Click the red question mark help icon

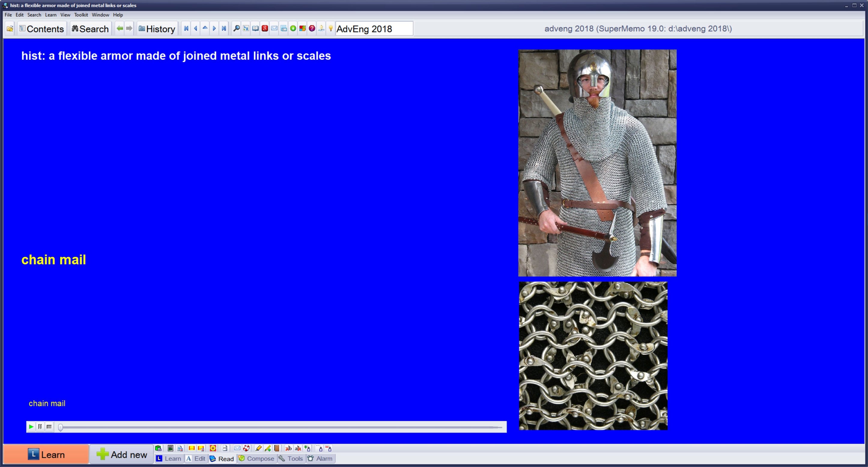point(312,29)
